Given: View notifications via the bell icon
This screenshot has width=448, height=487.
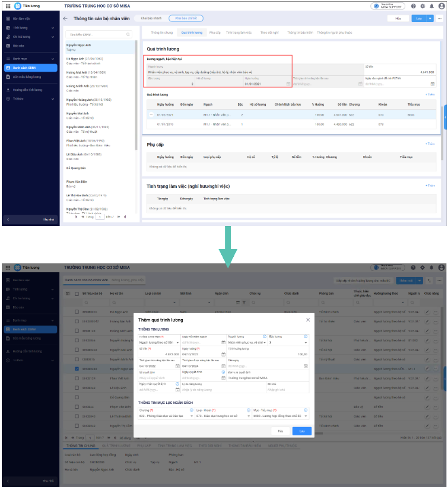Looking at the screenshot, I should pos(431,6).
